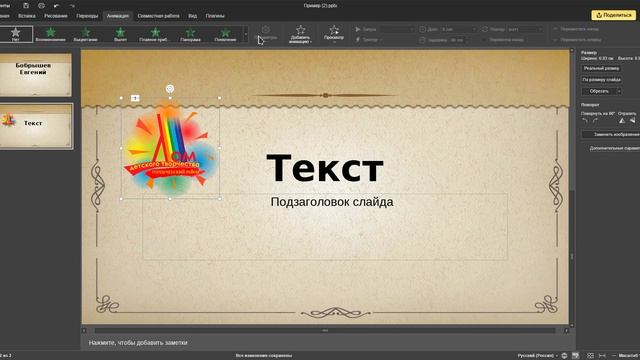
Task: Apply the 'Выцветание' animation effect
Action: coord(86,34)
